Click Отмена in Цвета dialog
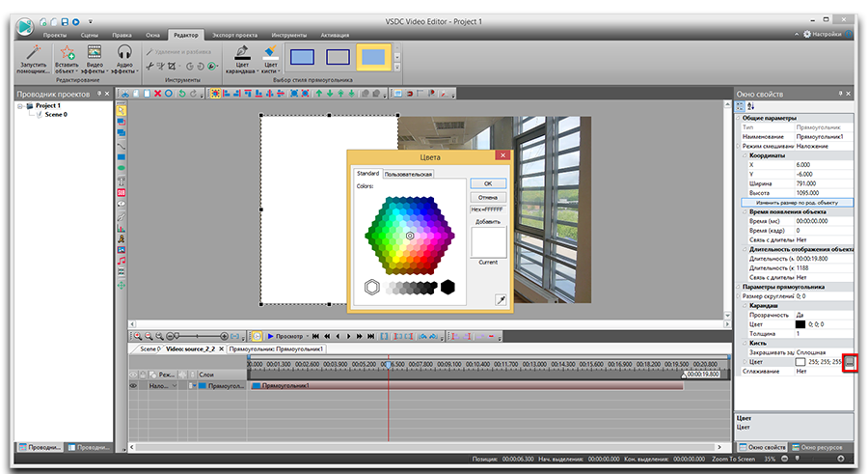Image resolution: width=868 pixels, height=474 pixels. [x=488, y=197]
